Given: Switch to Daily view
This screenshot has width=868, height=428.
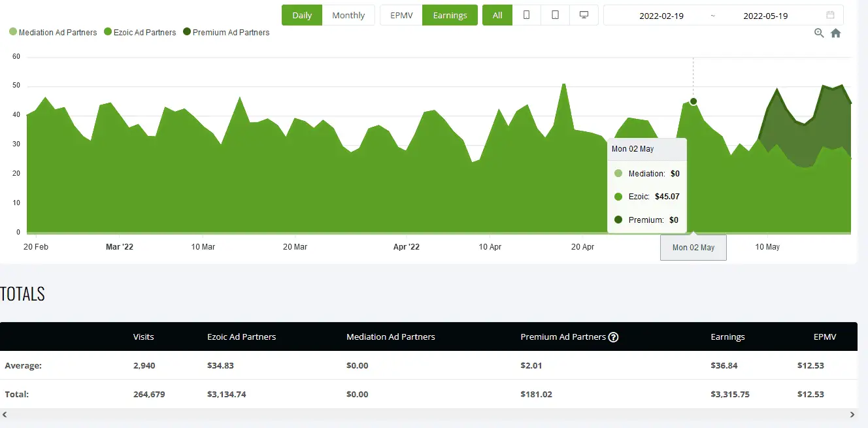Looking at the screenshot, I should [x=302, y=15].
